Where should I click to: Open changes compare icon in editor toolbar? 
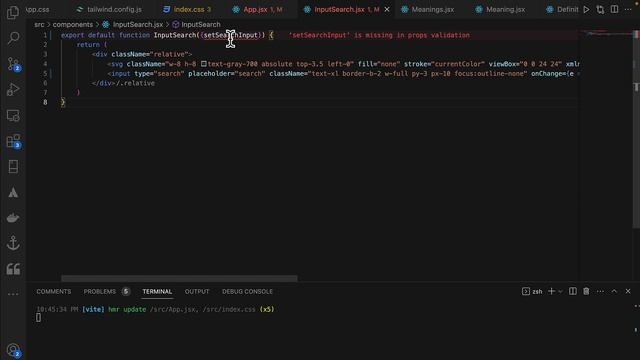pyautogui.click(x=600, y=9)
